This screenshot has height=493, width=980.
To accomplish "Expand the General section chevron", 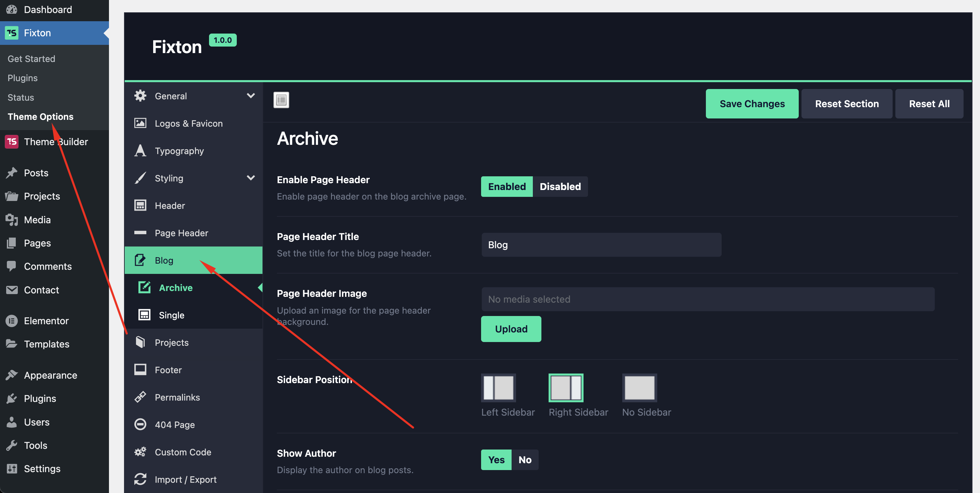I will pos(251,96).
